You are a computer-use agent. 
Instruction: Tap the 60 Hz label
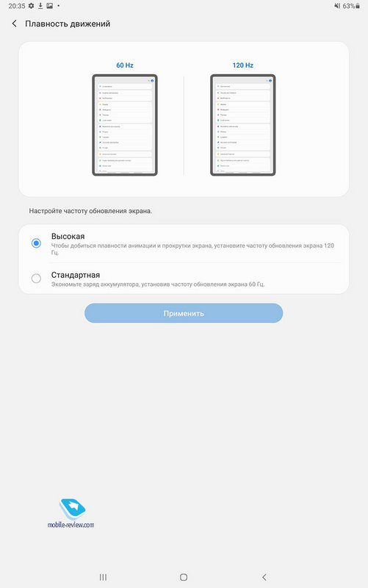(125, 65)
